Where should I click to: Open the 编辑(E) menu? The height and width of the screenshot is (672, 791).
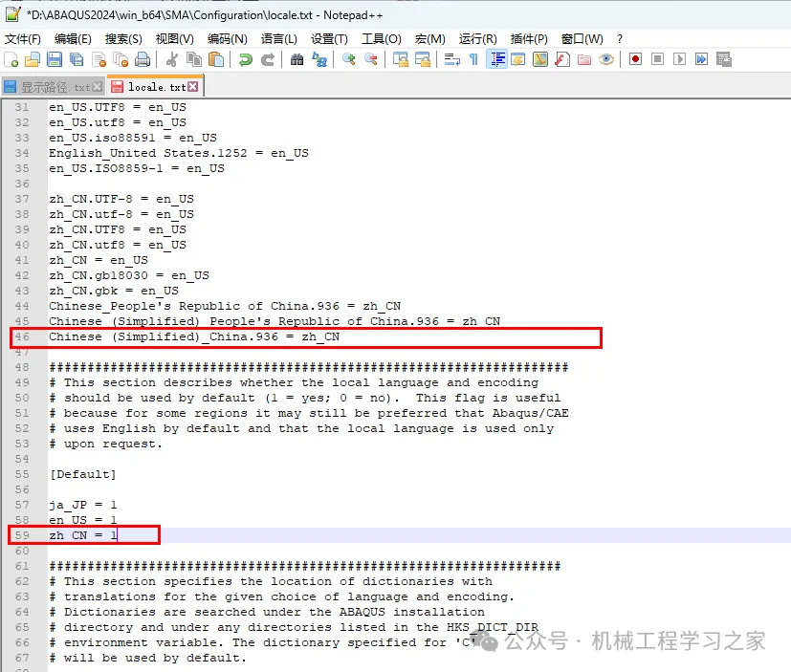[73, 39]
